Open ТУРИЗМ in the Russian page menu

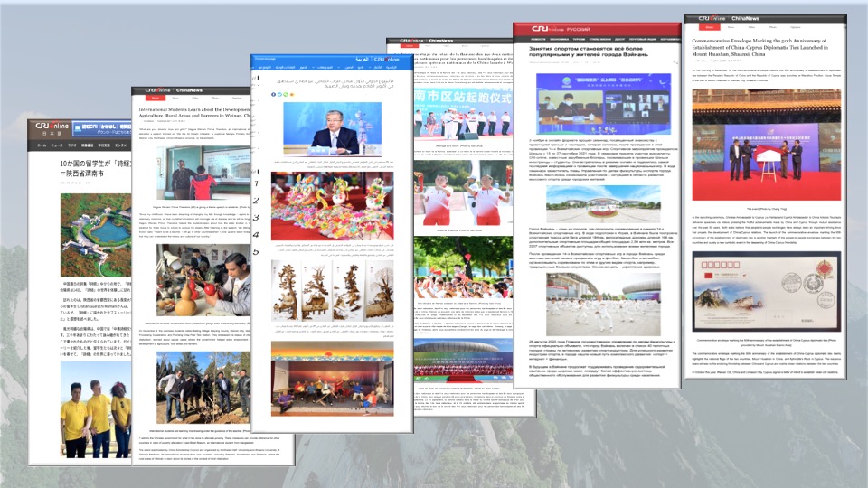(x=579, y=39)
